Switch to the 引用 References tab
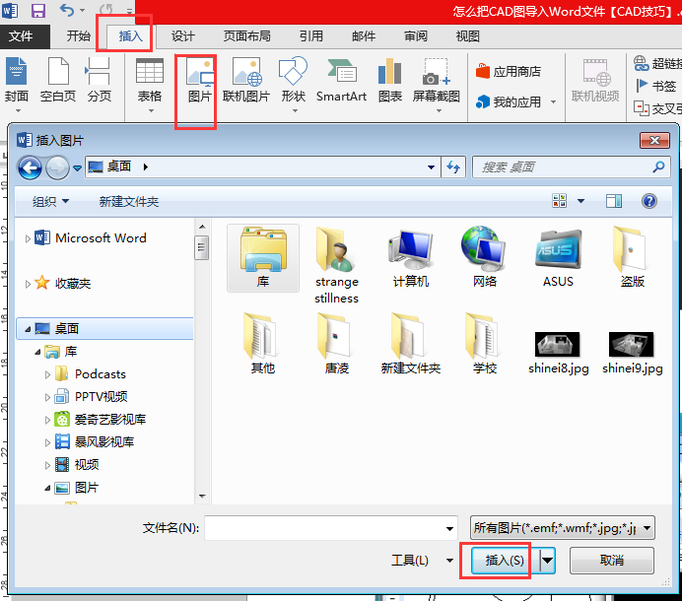This screenshot has height=601, width=682. click(x=311, y=36)
